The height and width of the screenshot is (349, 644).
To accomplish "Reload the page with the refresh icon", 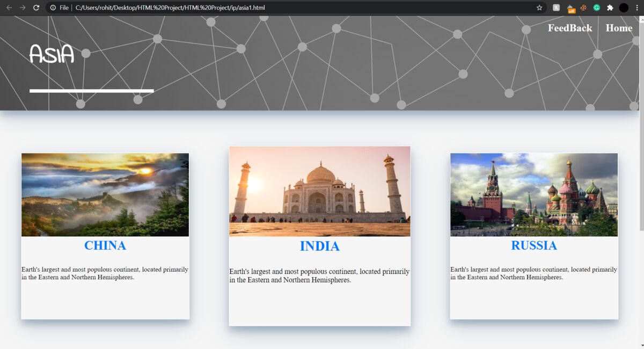I will (36, 8).
